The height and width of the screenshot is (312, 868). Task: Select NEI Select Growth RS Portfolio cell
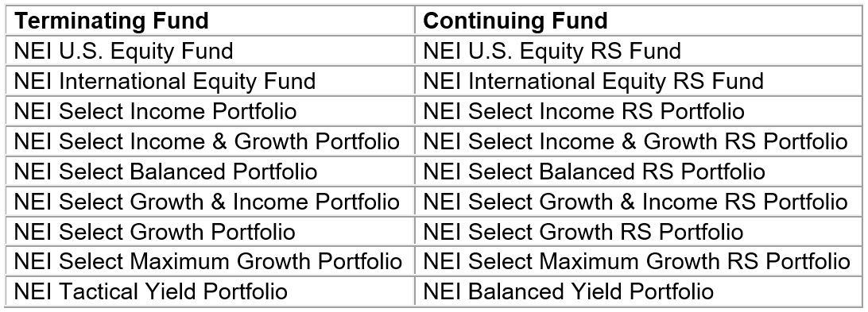[638, 231]
